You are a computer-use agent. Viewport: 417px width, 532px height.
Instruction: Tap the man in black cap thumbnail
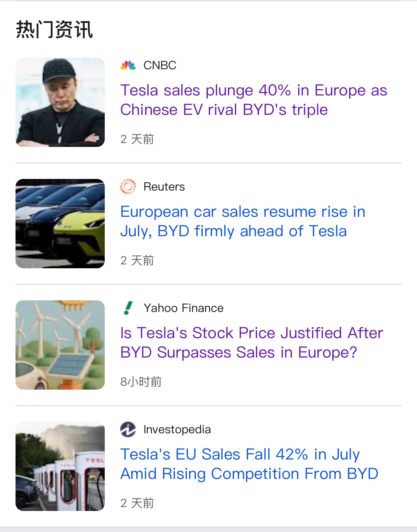click(60, 102)
